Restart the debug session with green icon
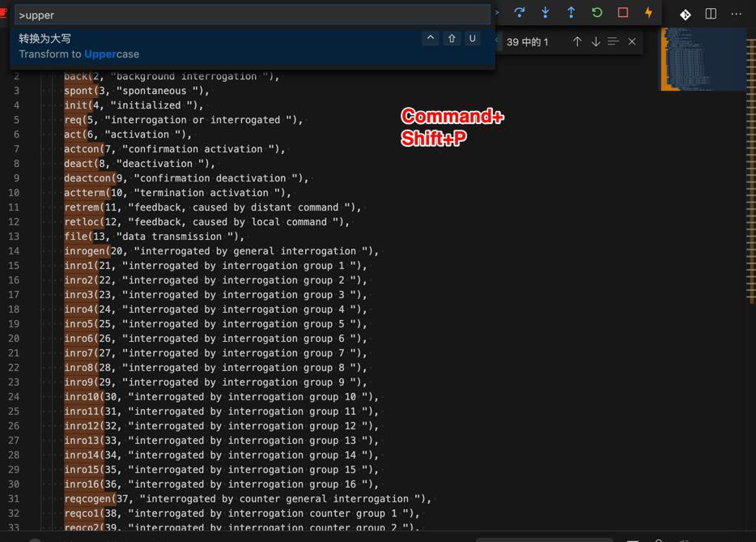Screen dimensions: 756x542 597,12
